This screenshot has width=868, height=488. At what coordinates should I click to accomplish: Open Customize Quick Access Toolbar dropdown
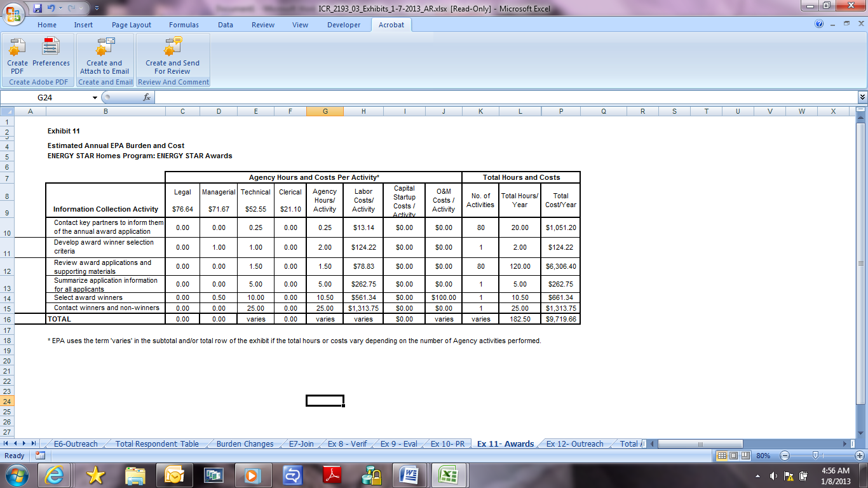point(96,9)
